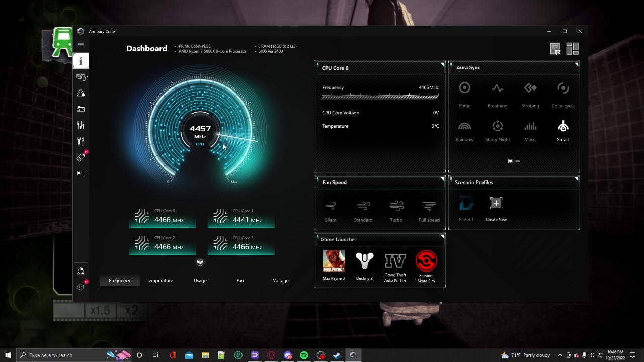Select the Breathing lighting effect
Viewport: 644px width, 362px height.
(x=497, y=94)
